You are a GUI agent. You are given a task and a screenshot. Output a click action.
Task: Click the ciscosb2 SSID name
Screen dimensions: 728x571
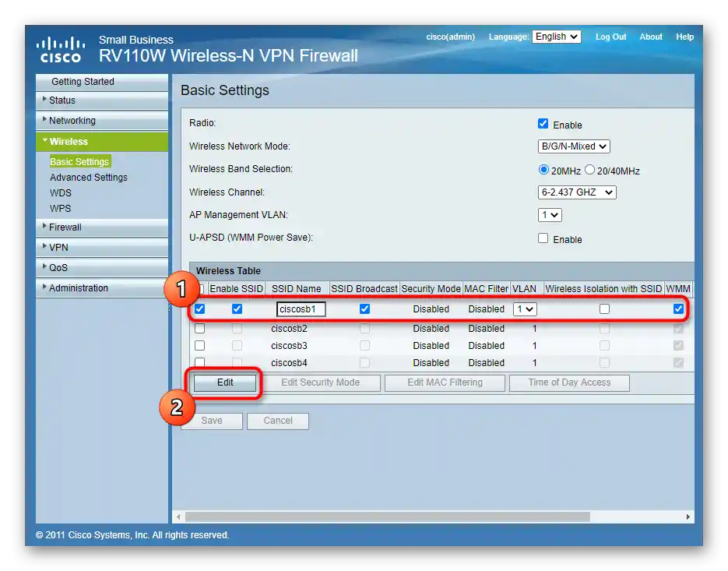coord(289,329)
